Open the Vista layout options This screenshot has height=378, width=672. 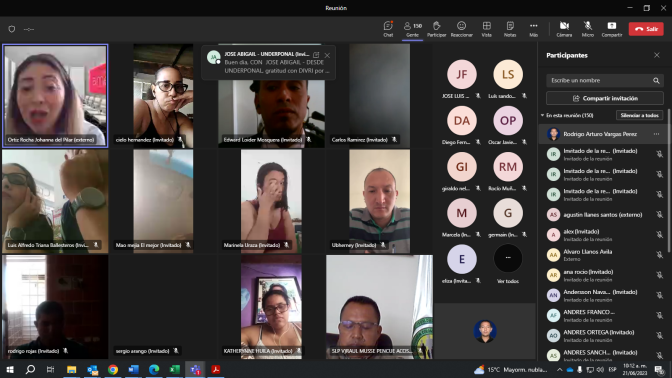click(x=486, y=29)
